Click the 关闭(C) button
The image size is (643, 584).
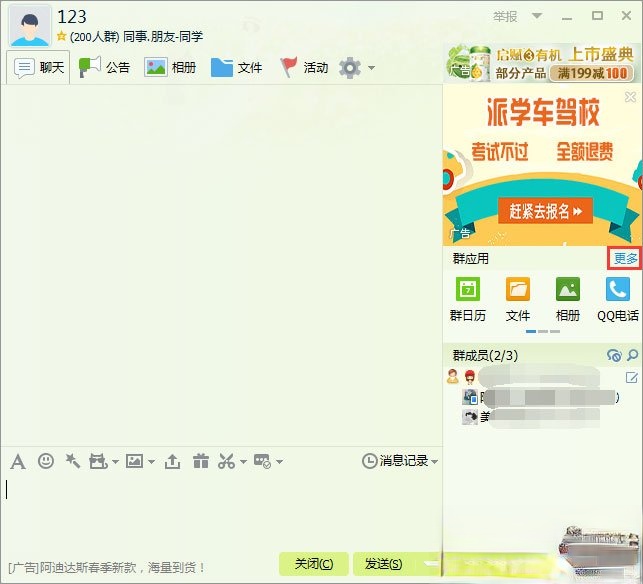[314, 564]
